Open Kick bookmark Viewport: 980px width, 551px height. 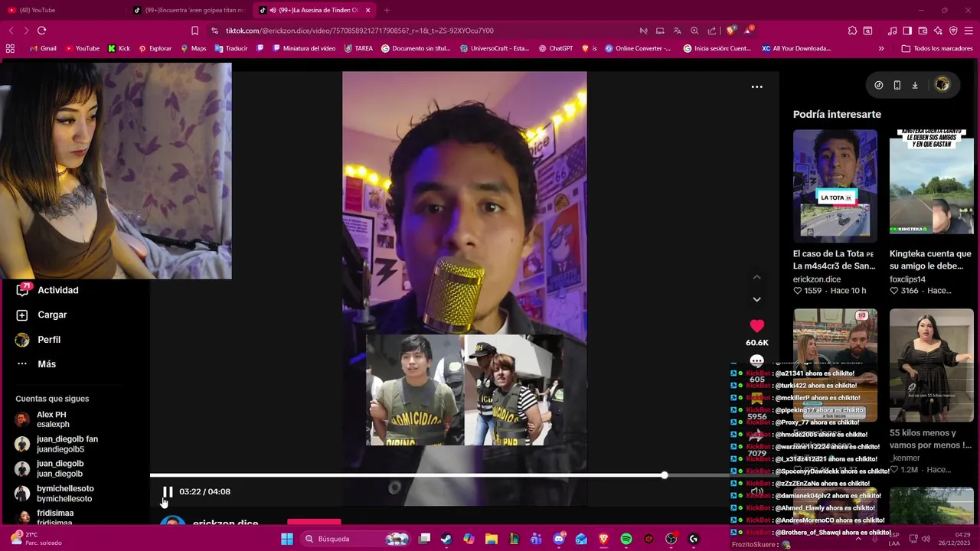pos(119,48)
